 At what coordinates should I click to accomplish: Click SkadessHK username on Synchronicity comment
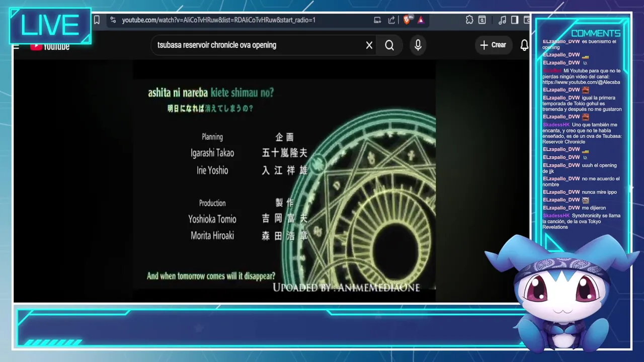tap(556, 216)
